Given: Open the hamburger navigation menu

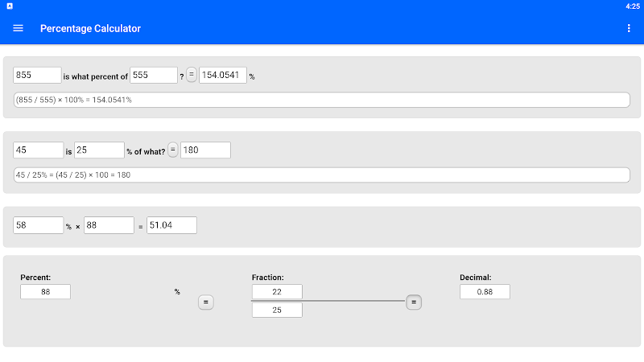Looking at the screenshot, I should tap(18, 28).
